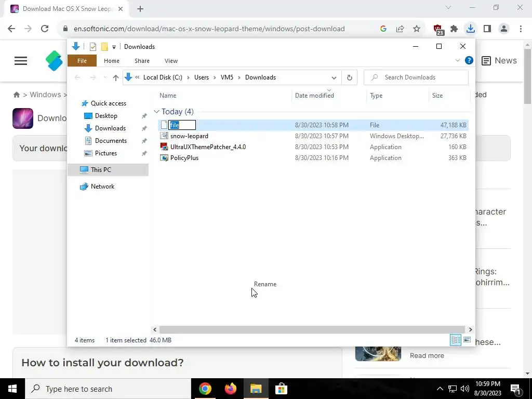
Task: Open the Share ribbon tab
Action: click(142, 61)
